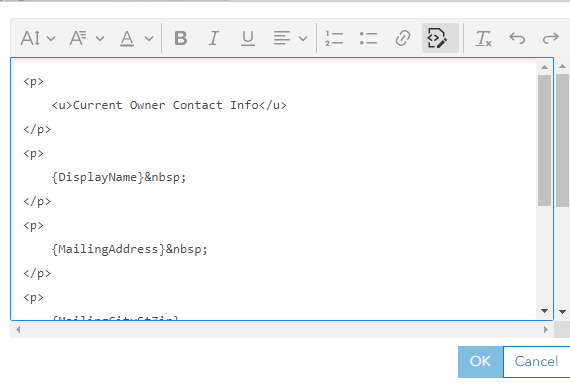Click the horizontal scroll left arrow

(18, 329)
